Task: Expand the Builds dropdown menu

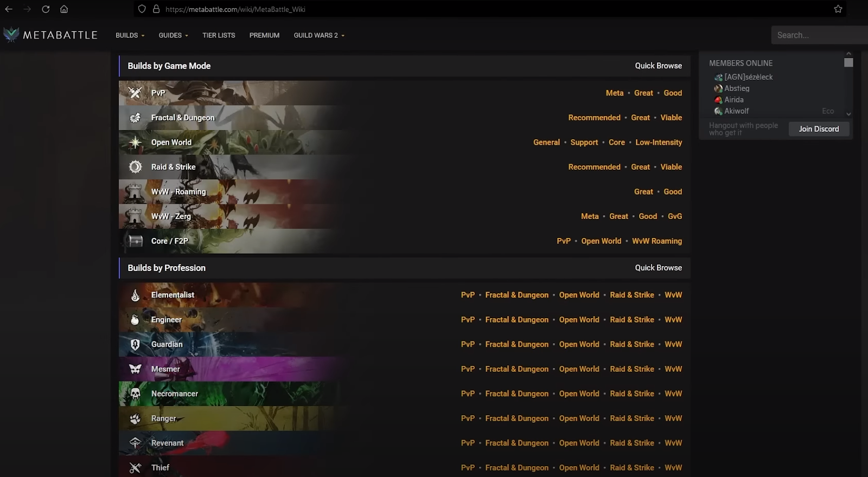Action: point(130,35)
